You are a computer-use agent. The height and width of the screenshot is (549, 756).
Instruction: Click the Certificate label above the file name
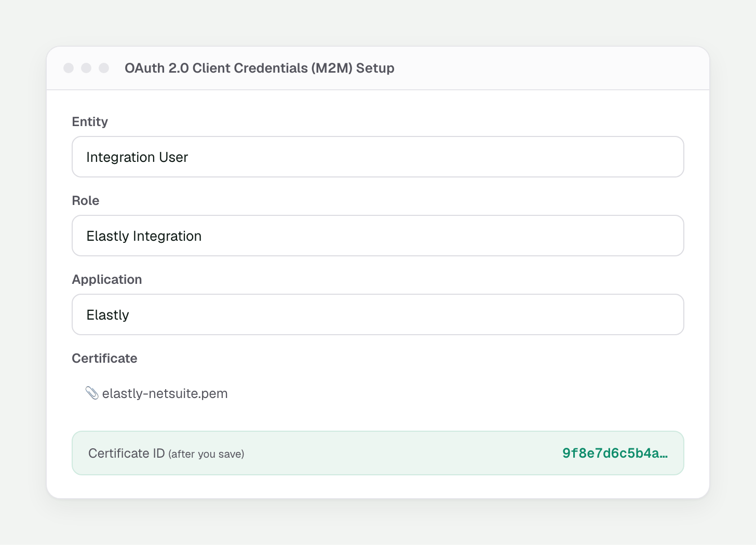coord(104,358)
